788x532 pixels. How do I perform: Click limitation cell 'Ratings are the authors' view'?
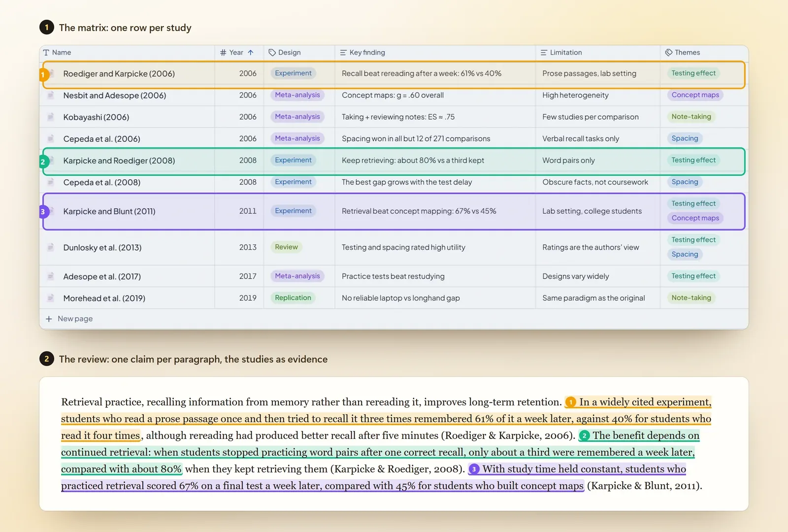point(591,247)
